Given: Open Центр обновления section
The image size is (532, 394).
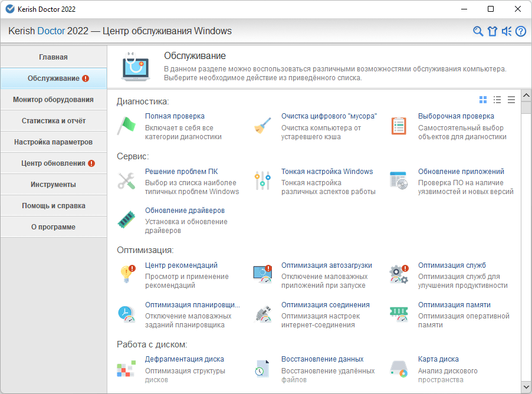Looking at the screenshot, I should 54,163.
